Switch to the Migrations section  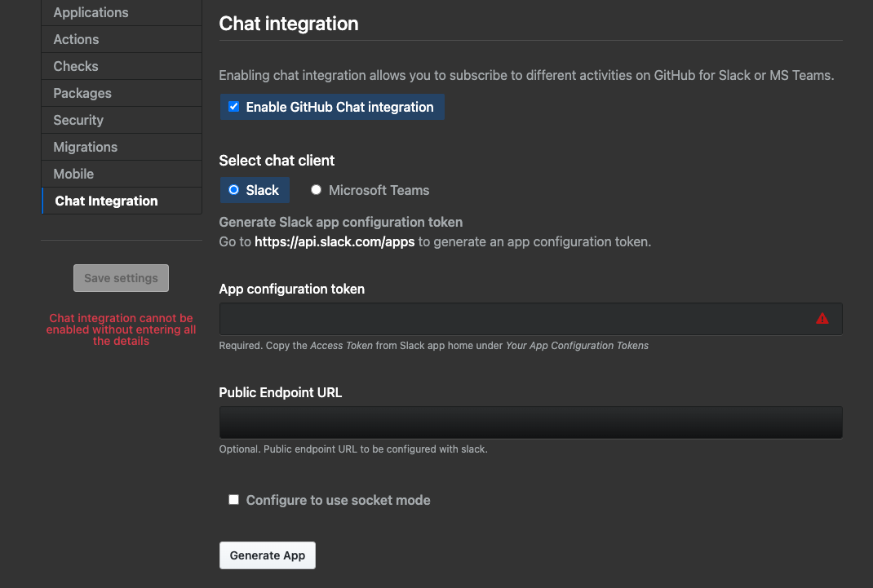[x=86, y=147]
